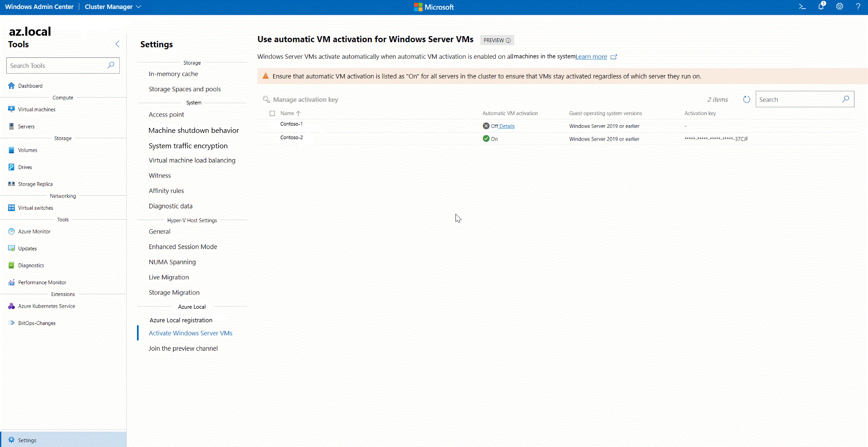Sort by the Name column header

point(290,113)
